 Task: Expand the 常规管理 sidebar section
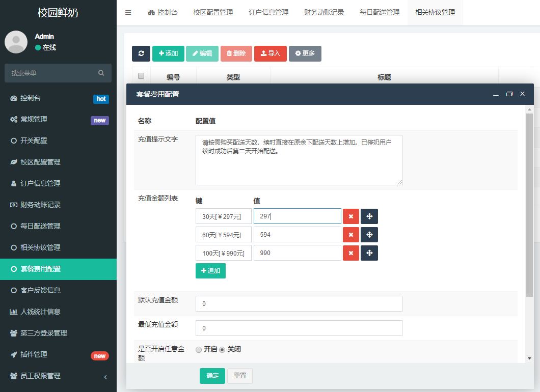pos(58,119)
